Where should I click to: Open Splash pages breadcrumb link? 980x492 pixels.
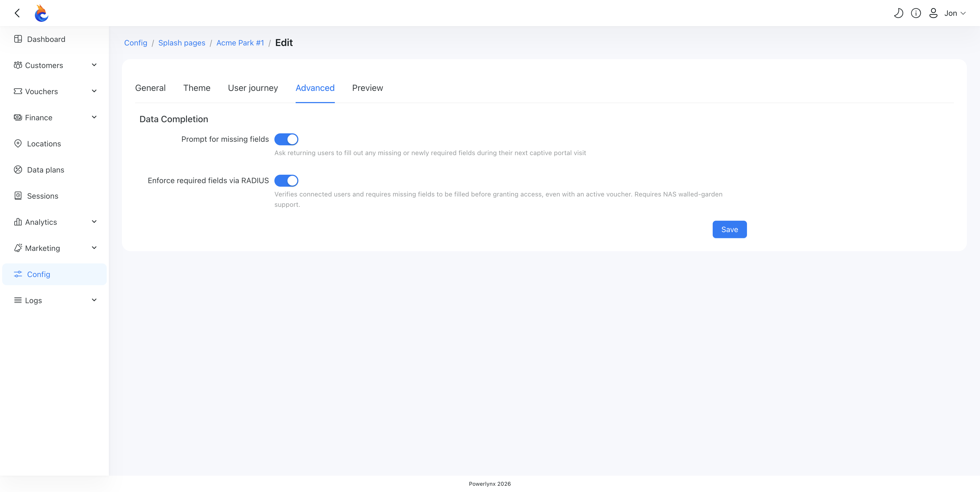click(182, 42)
